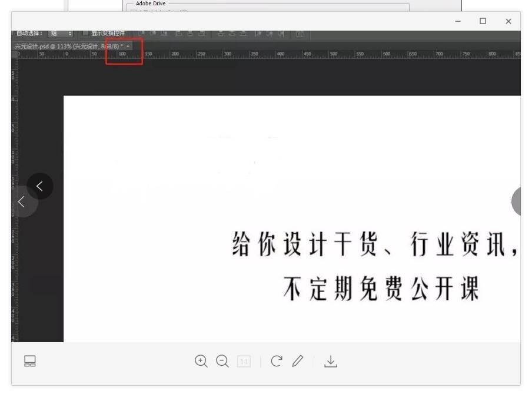532x397 pixels.
Task: Expand the left chevron navigation control
Action: click(x=21, y=201)
